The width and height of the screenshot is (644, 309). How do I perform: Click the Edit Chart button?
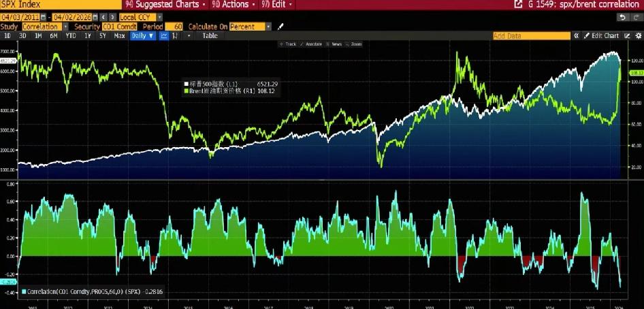tap(601, 35)
